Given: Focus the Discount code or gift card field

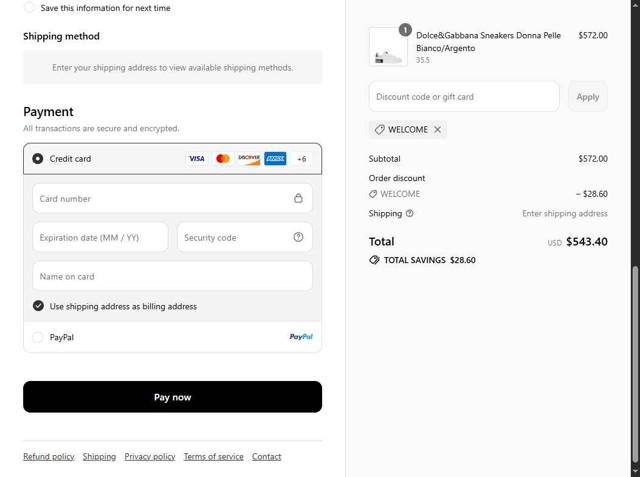Looking at the screenshot, I should pos(464,97).
